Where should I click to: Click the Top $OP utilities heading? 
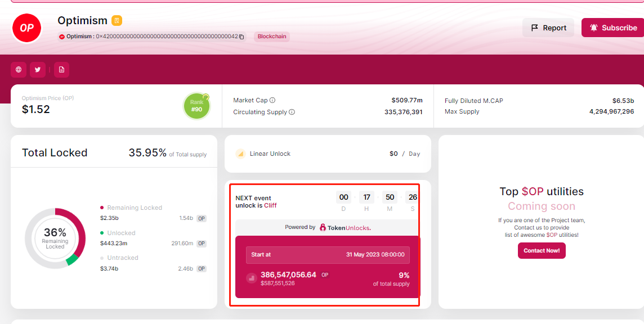pyautogui.click(x=542, y=191)
